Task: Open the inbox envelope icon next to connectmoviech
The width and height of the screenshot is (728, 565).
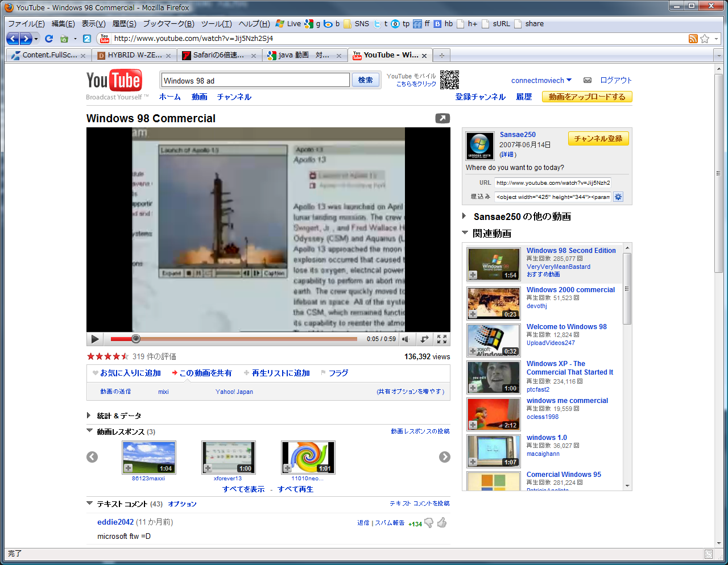Action: (588, 80)
